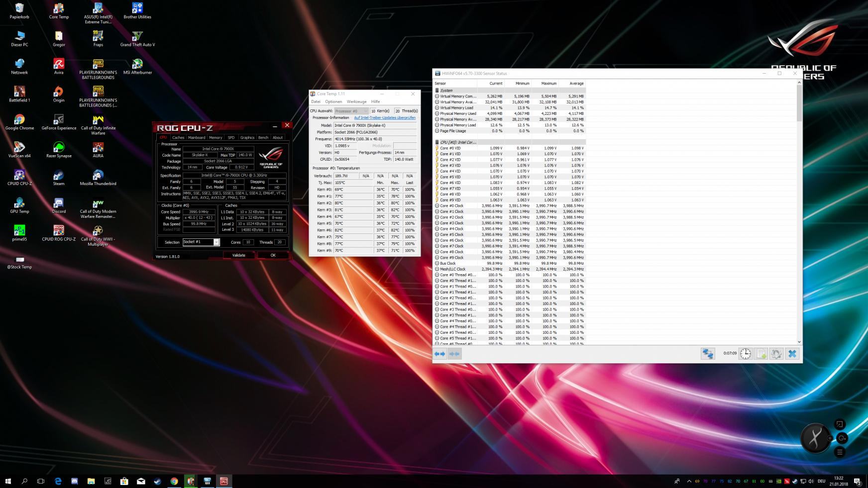Open the AURA desktop shortcut

[98, 149]
